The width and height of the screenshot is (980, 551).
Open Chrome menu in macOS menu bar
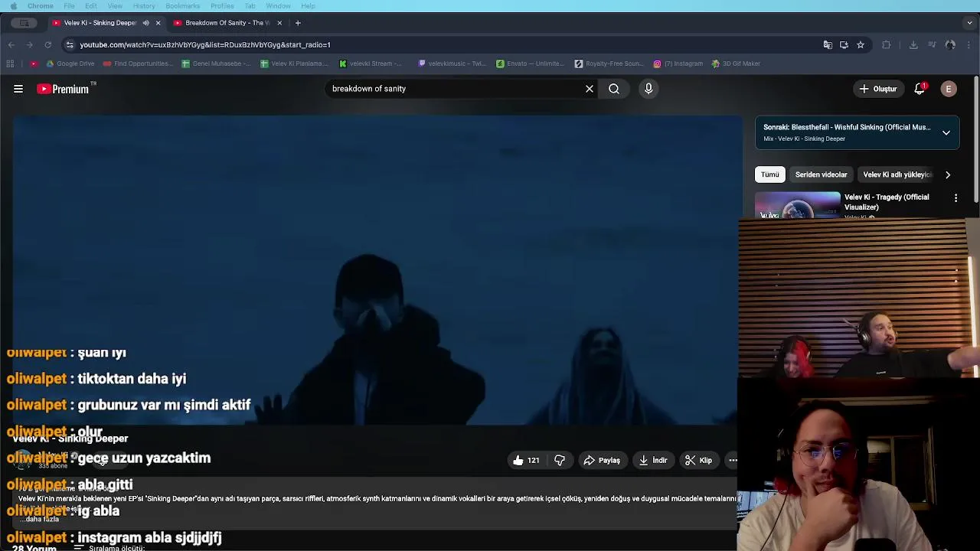pos(41,6)
